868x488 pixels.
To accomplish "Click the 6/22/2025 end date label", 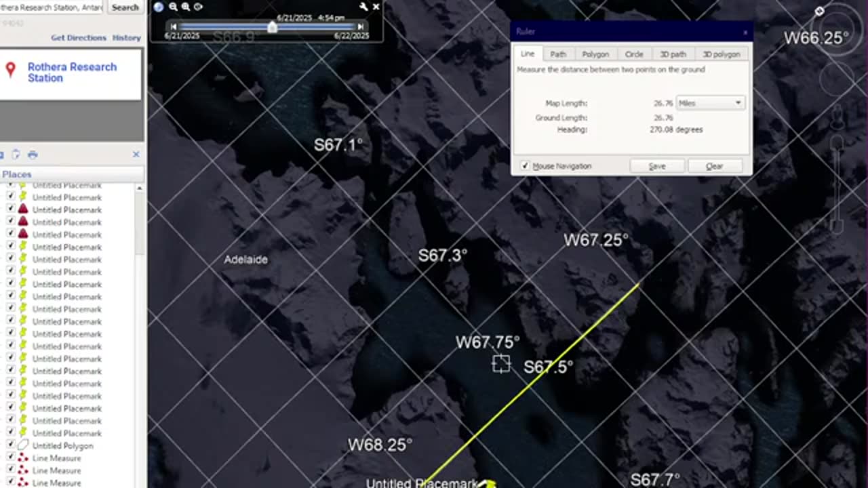I will coord(352,36).
